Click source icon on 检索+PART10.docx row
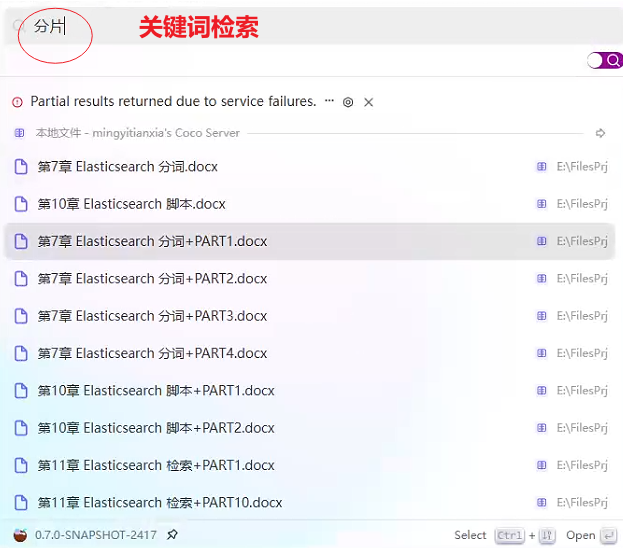This screenshot has height=548, width=623. [542, 503]
